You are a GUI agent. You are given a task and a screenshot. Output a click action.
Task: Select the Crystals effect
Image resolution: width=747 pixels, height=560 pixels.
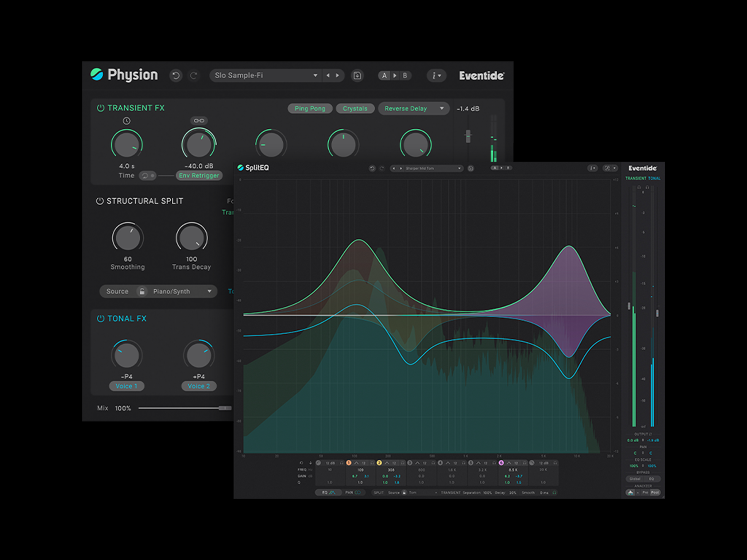pyautogui.click(x=355, y=108)
